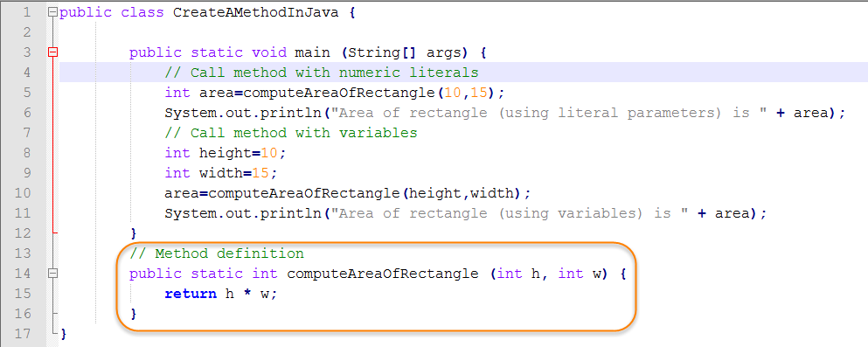The image size is (868, 347).
Task: Select line number 15 in the margin
Action: (x=24, y=294)
